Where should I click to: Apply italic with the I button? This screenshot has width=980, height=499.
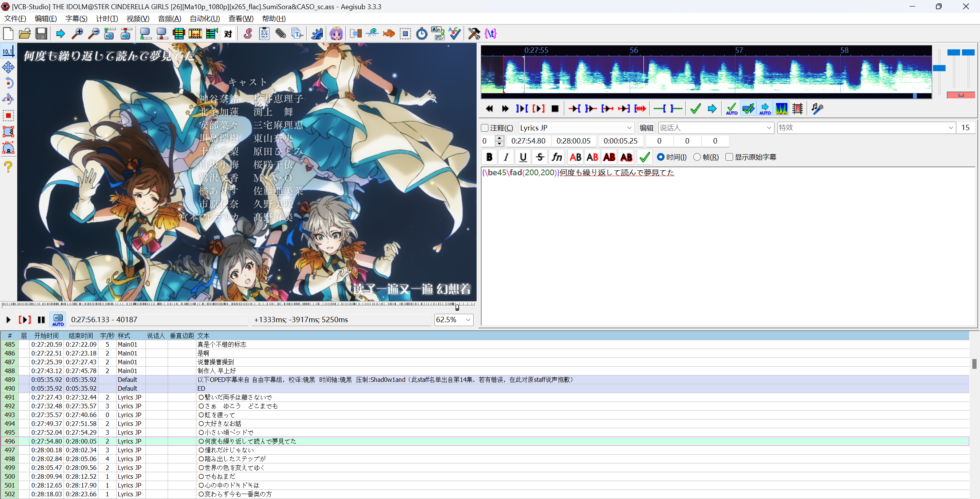506,157
